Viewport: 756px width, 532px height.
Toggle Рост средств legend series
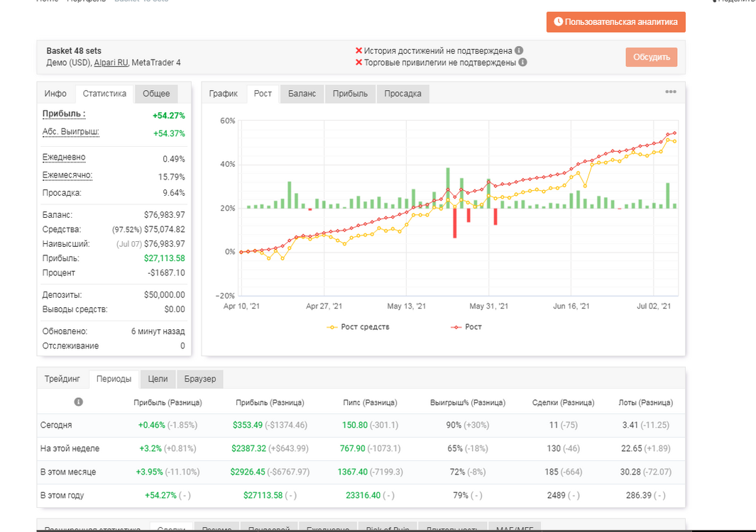coord(358,327)
